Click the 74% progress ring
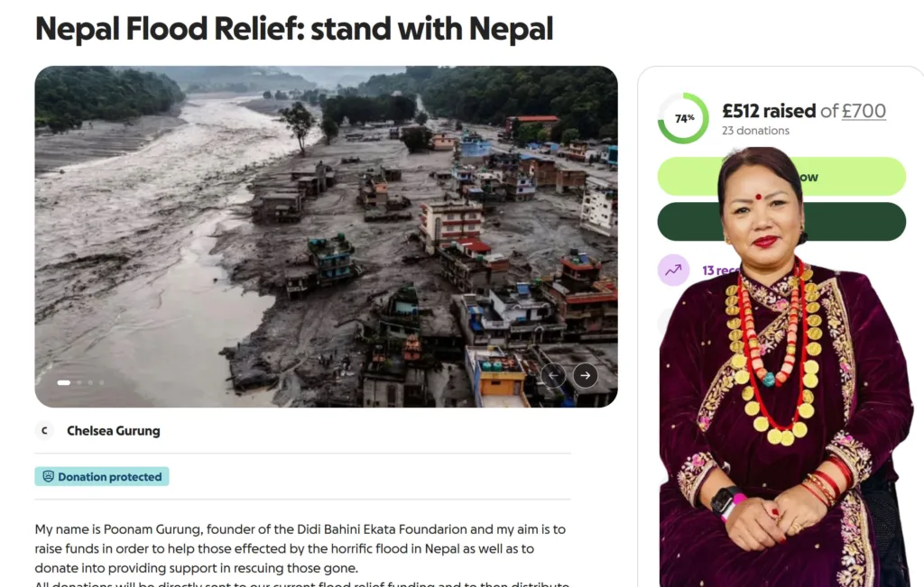The height and width of the screenshot is (587, 924). pos(683,118)
